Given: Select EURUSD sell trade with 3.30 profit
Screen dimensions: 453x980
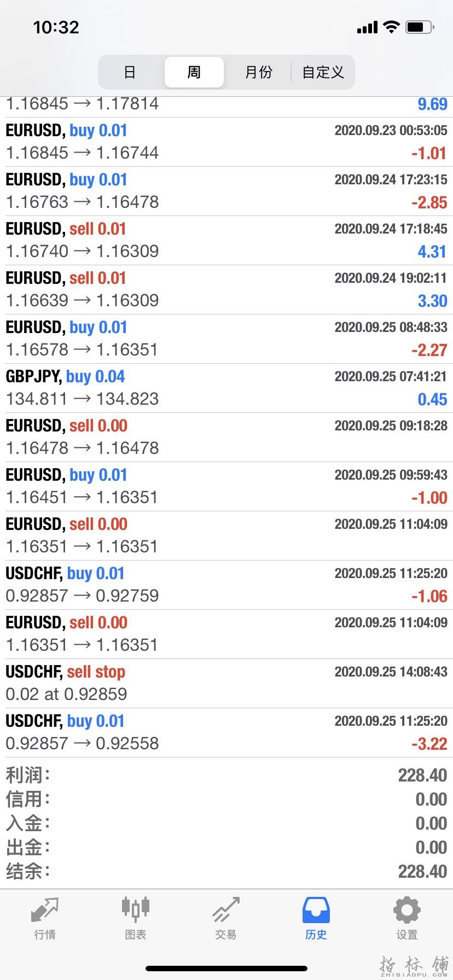Looking at the screenshot, I should [226, 290].
